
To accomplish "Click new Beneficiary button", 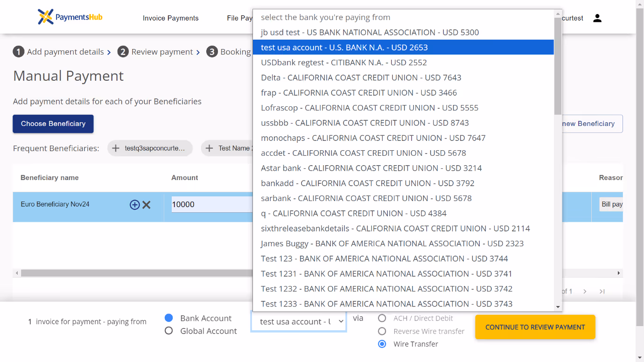I will (x=593, y=124).
